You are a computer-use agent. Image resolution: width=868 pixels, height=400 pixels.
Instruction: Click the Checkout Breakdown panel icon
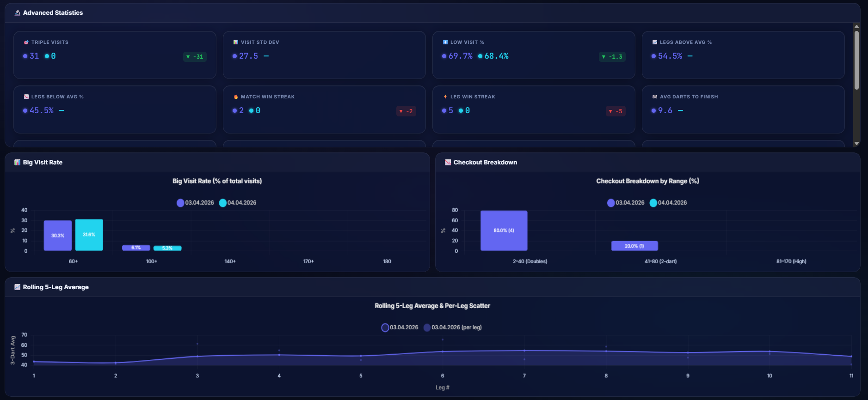tap(448, 163)
